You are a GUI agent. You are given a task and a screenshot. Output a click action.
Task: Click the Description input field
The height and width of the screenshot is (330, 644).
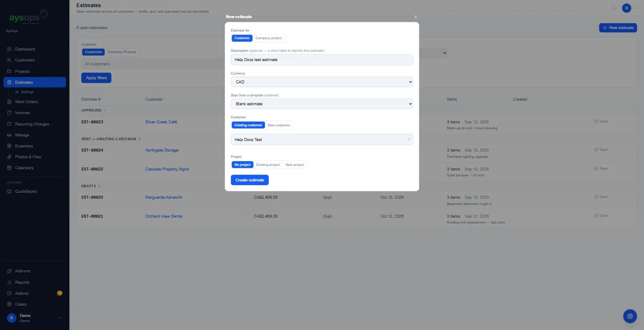(x=322, y=60)
